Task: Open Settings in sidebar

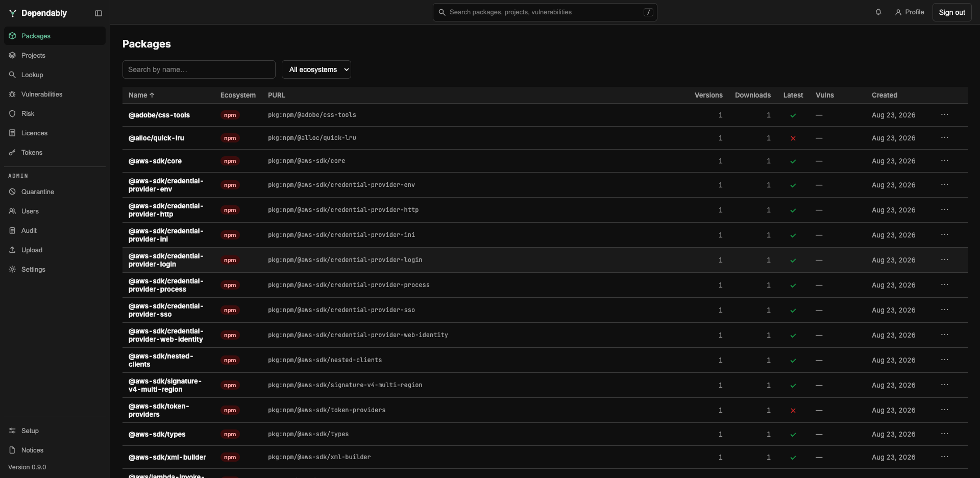Action: [x=55, y=269]
